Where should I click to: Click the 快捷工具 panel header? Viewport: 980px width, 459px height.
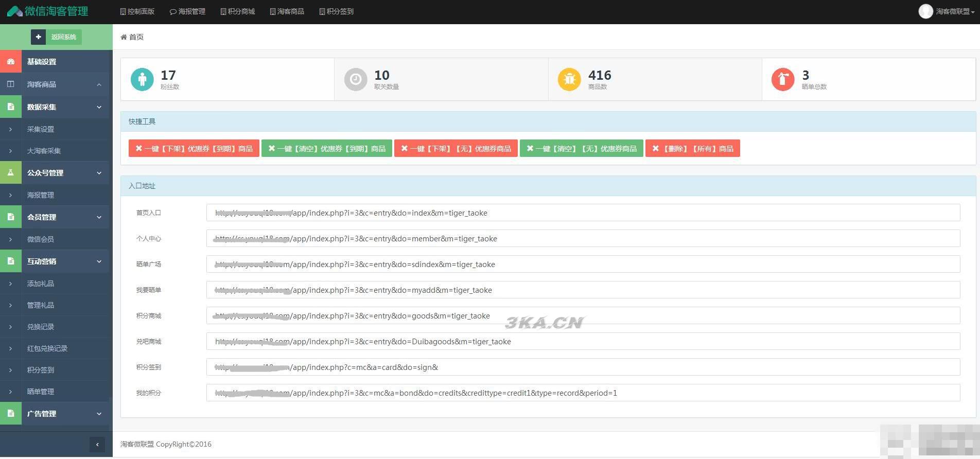point(548,121)
